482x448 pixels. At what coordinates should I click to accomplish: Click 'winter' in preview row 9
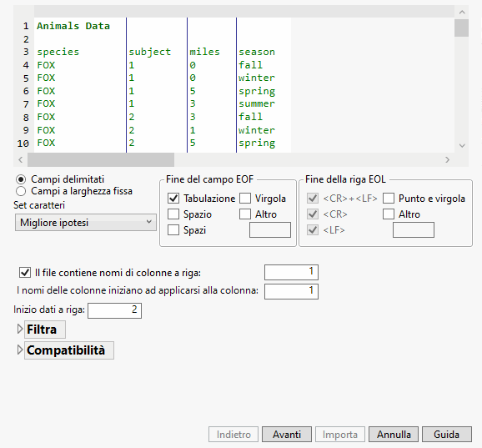pos(257,130)
